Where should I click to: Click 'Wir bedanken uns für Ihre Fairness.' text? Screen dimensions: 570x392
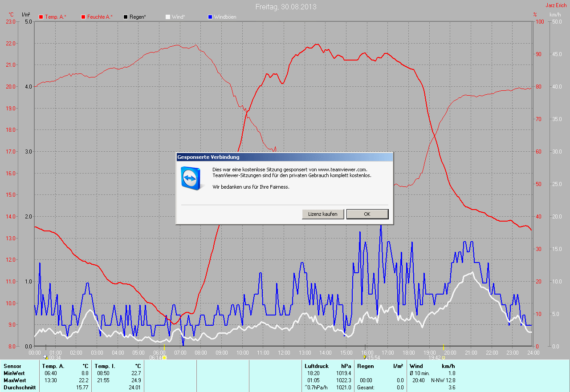coord(251,187)
